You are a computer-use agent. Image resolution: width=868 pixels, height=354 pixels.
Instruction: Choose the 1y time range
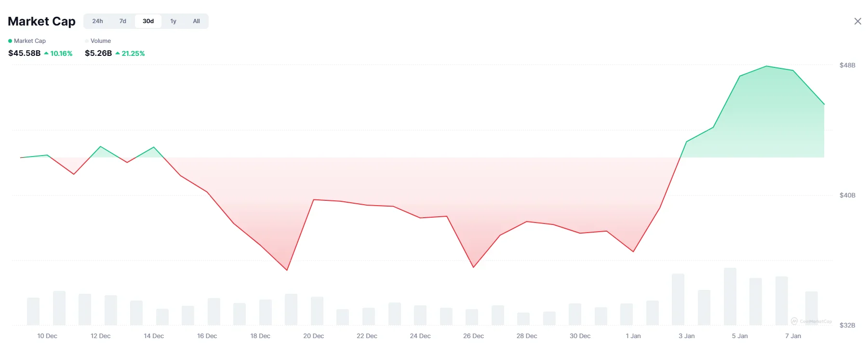[174, 21]
